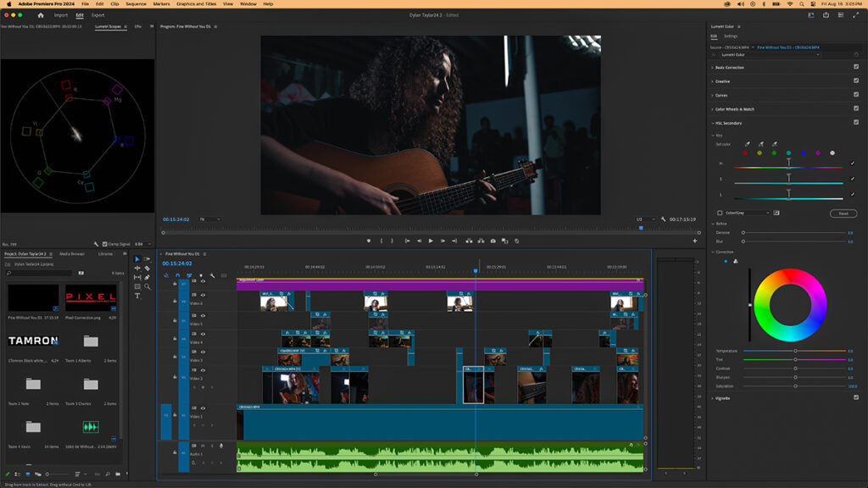The width and height of the screenshot is (868, 488).
Task: Switch to the Media Browser tab
Action: [71, 253]
